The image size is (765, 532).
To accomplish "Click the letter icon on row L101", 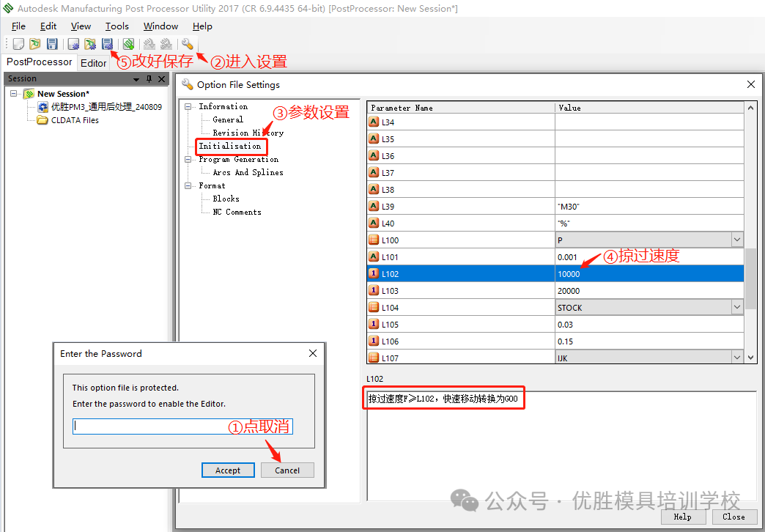I will pos(374,256).
